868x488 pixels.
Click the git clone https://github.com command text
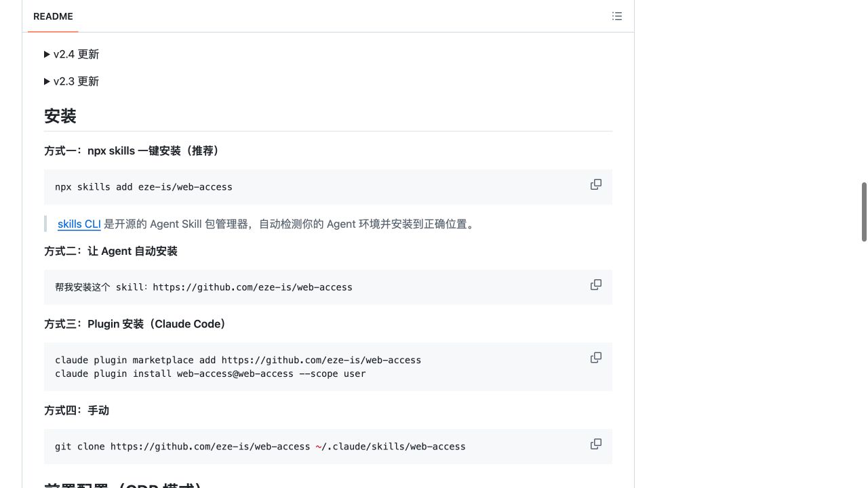tap(260, 447)
